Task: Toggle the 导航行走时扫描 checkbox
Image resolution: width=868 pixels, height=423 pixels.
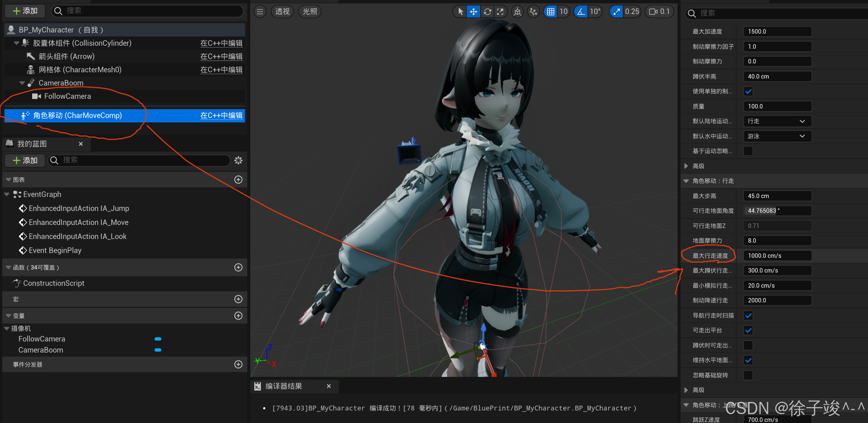Action: (748, 316)
